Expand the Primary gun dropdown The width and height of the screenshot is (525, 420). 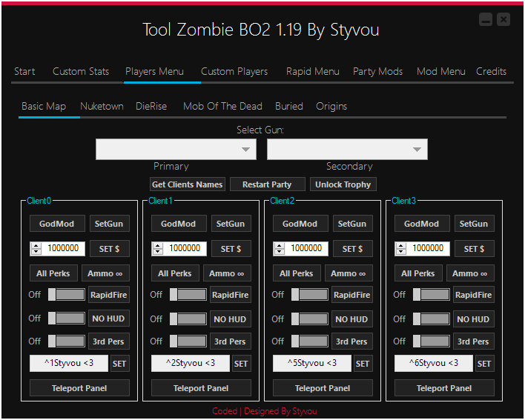point(176,149)
